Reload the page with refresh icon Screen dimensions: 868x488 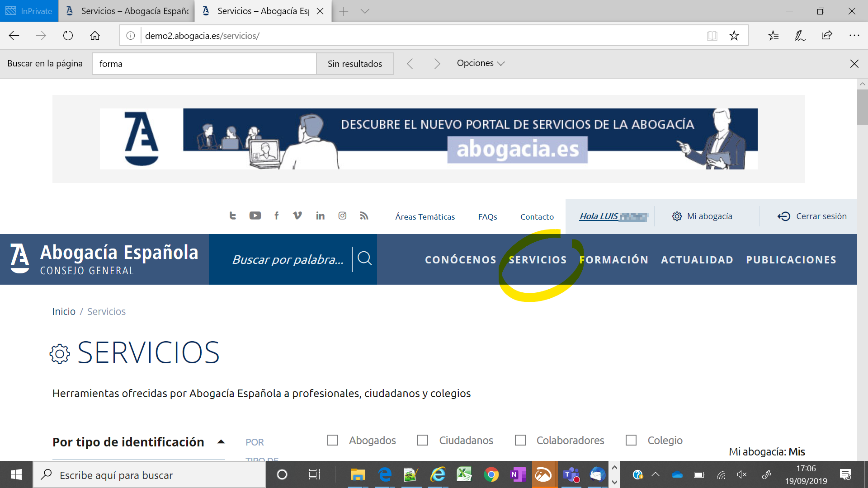pyautogui.click(x=68, y=36)
